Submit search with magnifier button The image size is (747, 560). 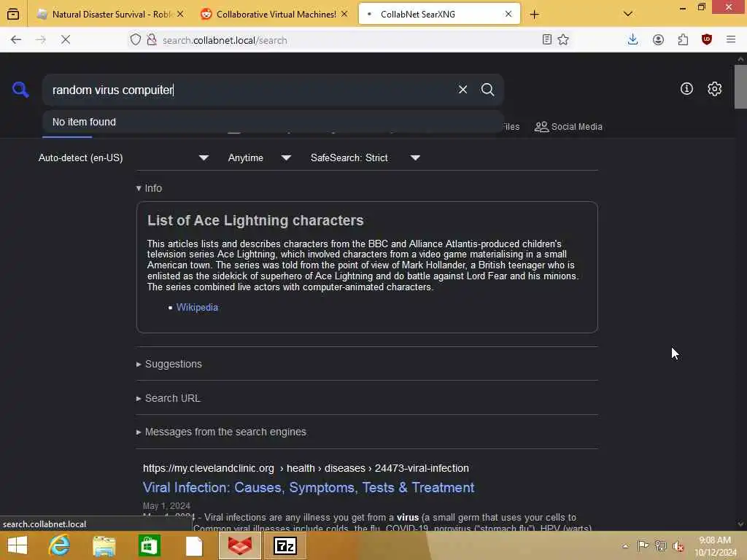pyautogui.click(x=487, y=90)
